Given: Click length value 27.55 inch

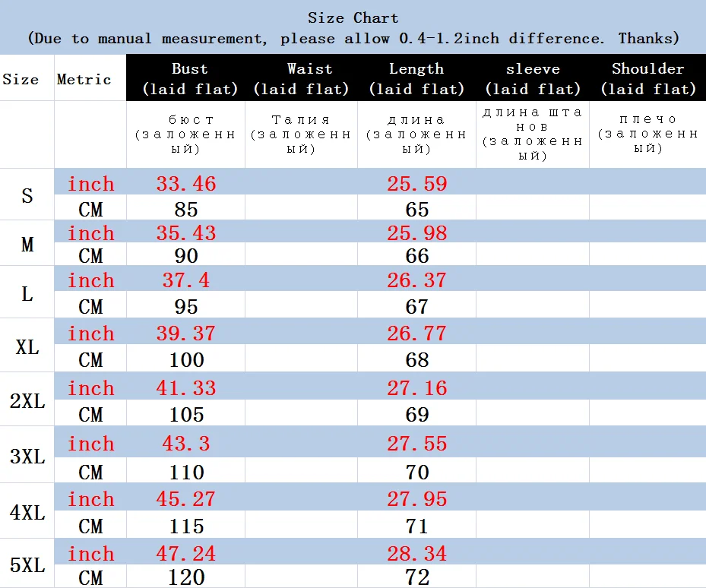Looking at the screenshot, I should click(417, 444).
